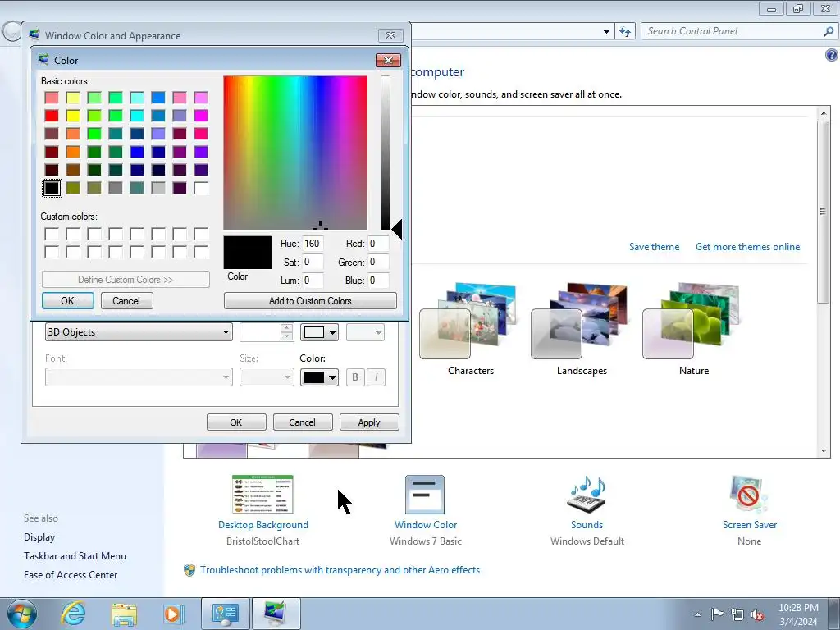Click the Control Panel help icon

(832, 55)
